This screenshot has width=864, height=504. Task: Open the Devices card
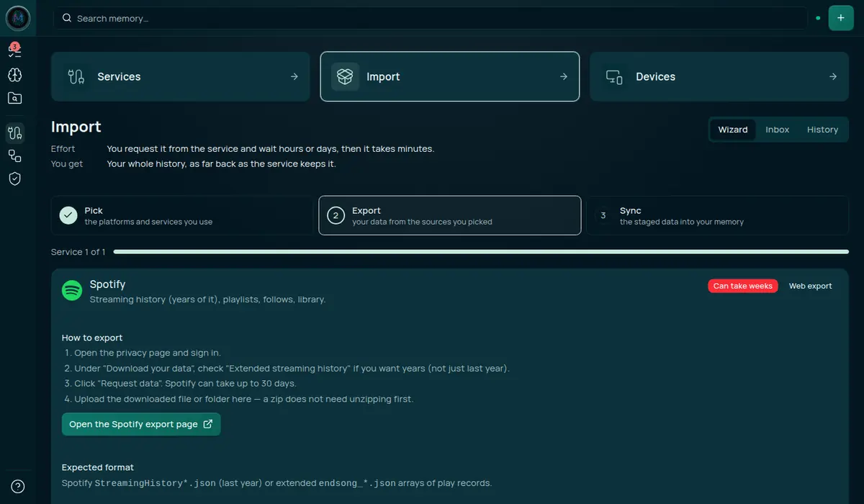coord(719,76)
